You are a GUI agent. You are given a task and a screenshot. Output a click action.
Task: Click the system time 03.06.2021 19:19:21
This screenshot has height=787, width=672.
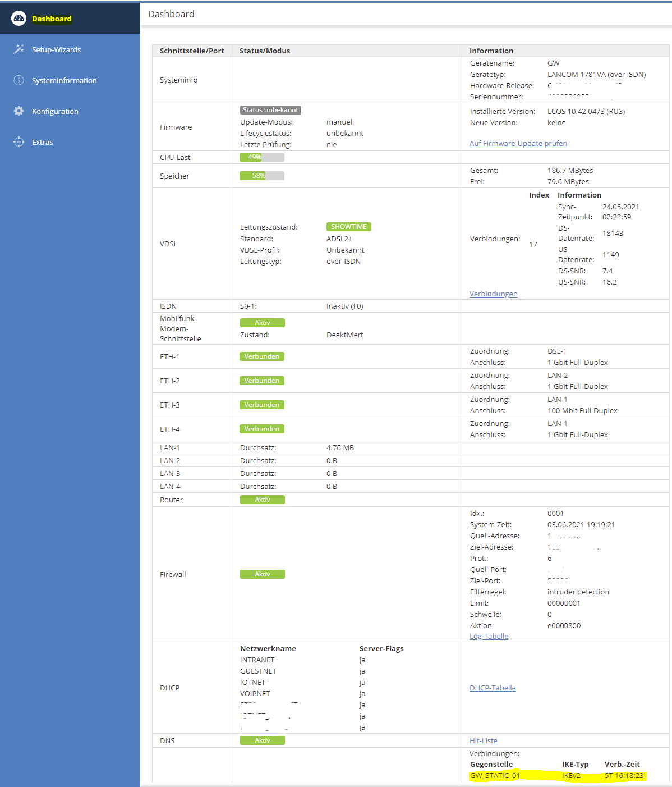pos(581,525)
